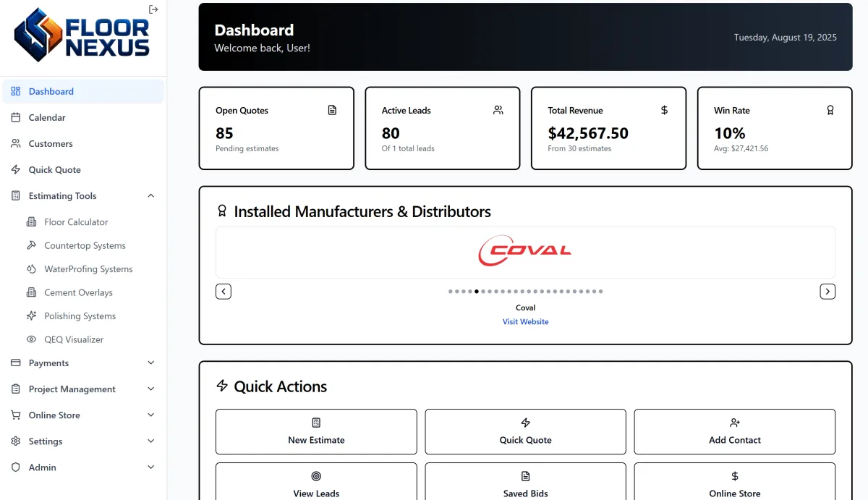Click the award icon on Win Rate card
The width and height of the screenshot is (868, 500).
(830, 110)
